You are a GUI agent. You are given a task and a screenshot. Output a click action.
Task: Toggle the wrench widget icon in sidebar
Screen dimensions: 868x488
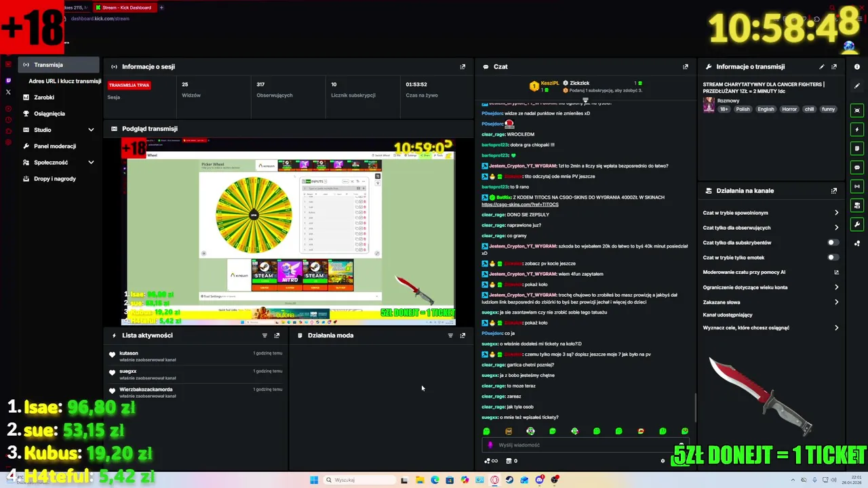857,224
